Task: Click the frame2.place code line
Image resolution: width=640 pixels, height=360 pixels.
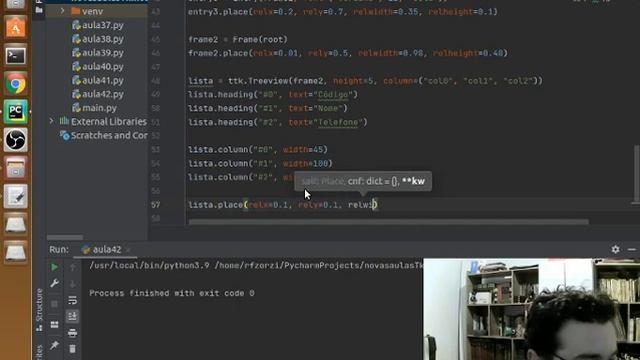Action: coord(348,53)
